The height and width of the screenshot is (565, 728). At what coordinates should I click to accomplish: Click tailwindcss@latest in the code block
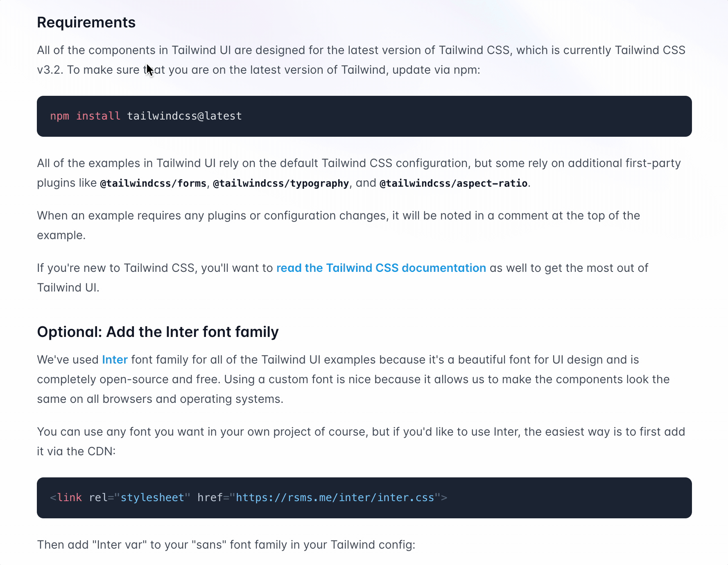click(184, 116)
